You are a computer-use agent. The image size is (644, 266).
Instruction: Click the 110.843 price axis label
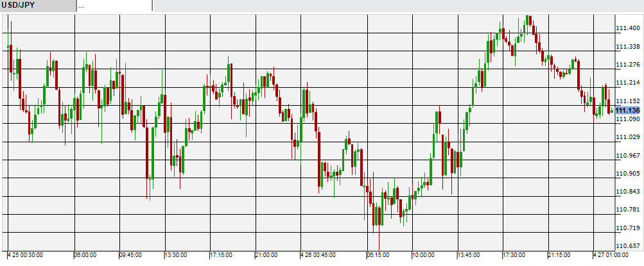coord(628,192)
